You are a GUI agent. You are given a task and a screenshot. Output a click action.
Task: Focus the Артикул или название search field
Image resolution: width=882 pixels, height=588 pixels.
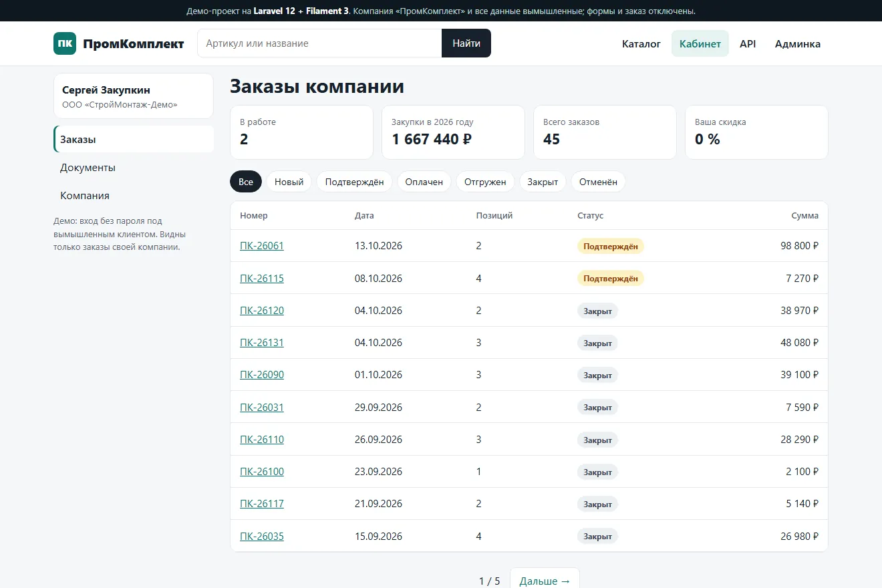coord(319,43)
